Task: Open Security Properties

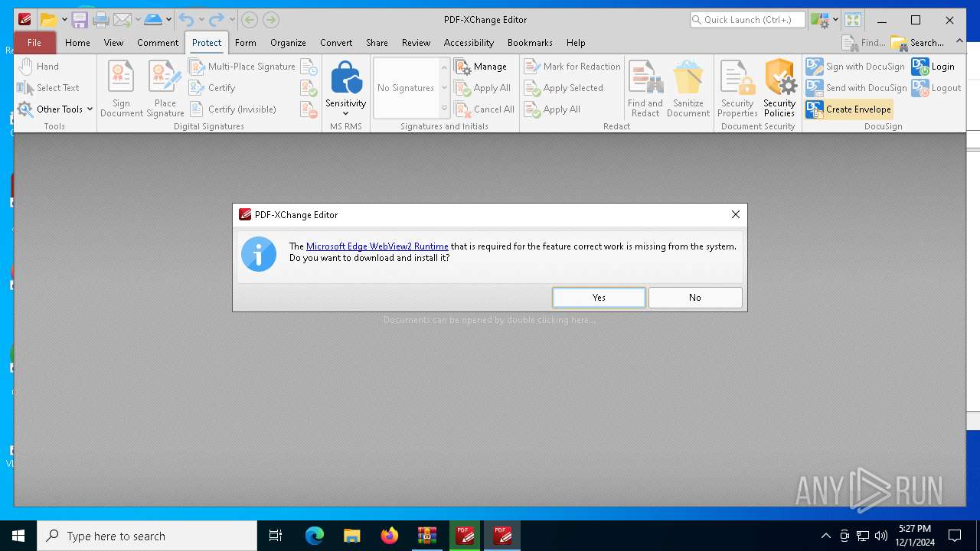Action: click(x=737, y=89)
